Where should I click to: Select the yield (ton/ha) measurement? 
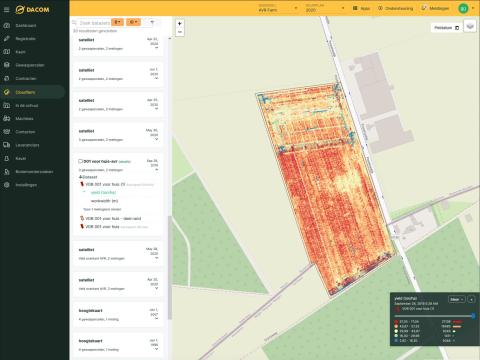tap(103, 193)
